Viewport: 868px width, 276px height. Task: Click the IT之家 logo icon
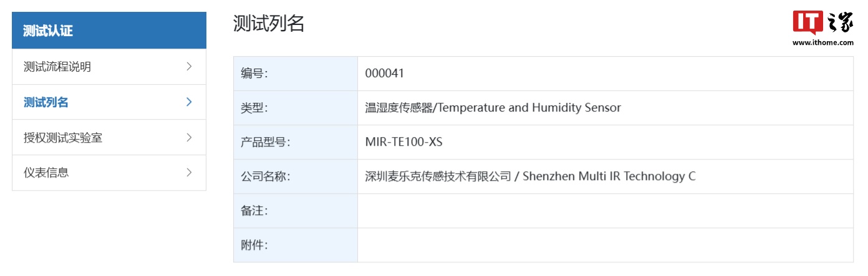click(x=822, y=23)
